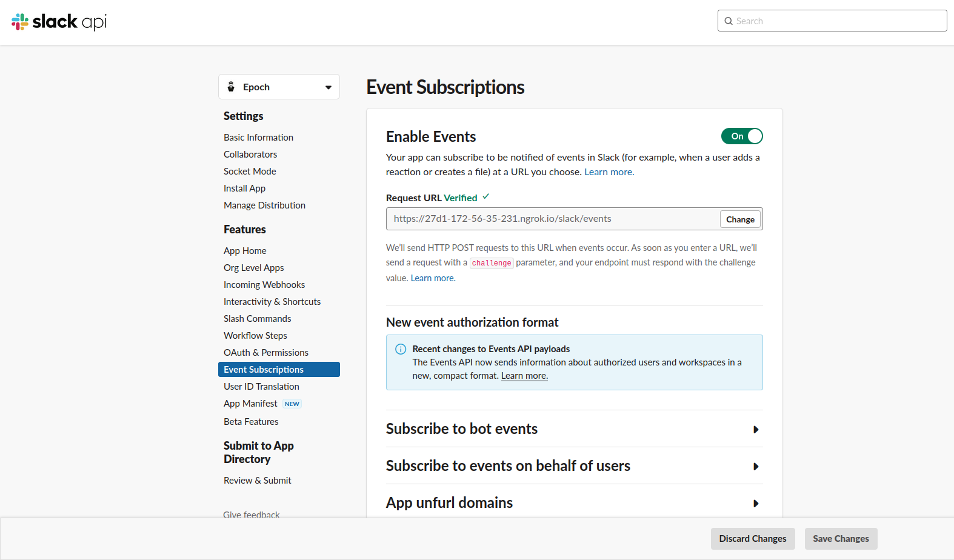
Task: Open Incoming Webhooks page
Action: click(x=264, y=285)
